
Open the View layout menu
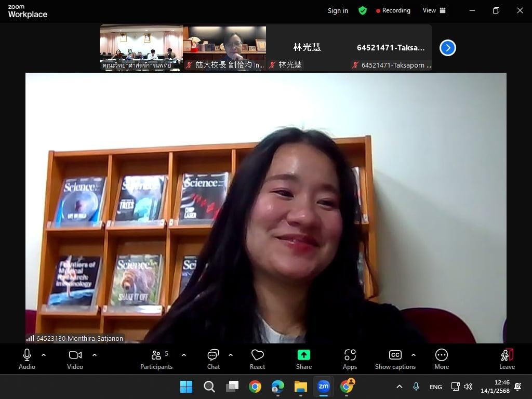click(x=434, y=10)
